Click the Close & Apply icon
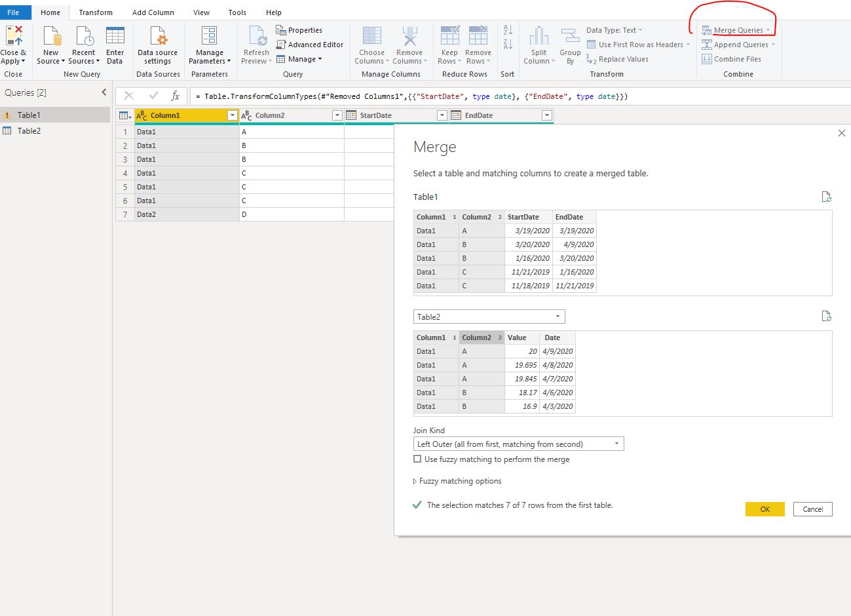 pos(14,35)
